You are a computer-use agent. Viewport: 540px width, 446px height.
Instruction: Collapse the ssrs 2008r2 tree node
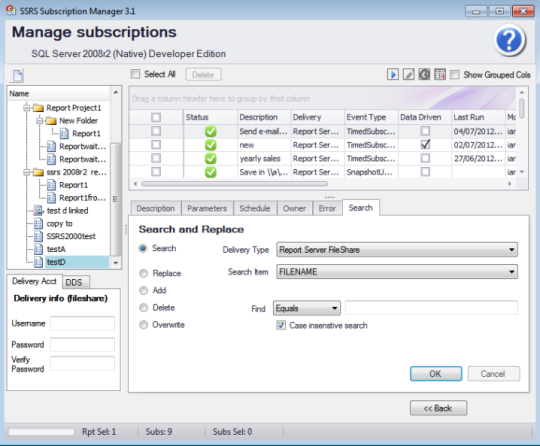(27, 172)
